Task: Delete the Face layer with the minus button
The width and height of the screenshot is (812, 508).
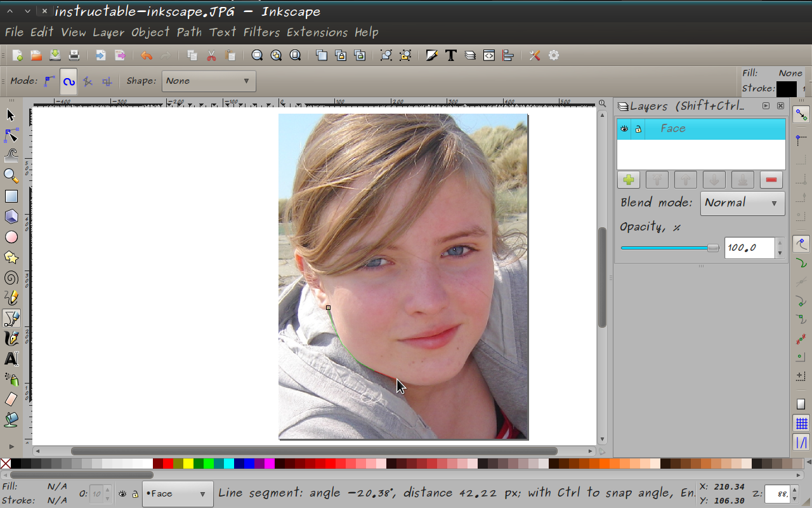Action: click(771, 180)
